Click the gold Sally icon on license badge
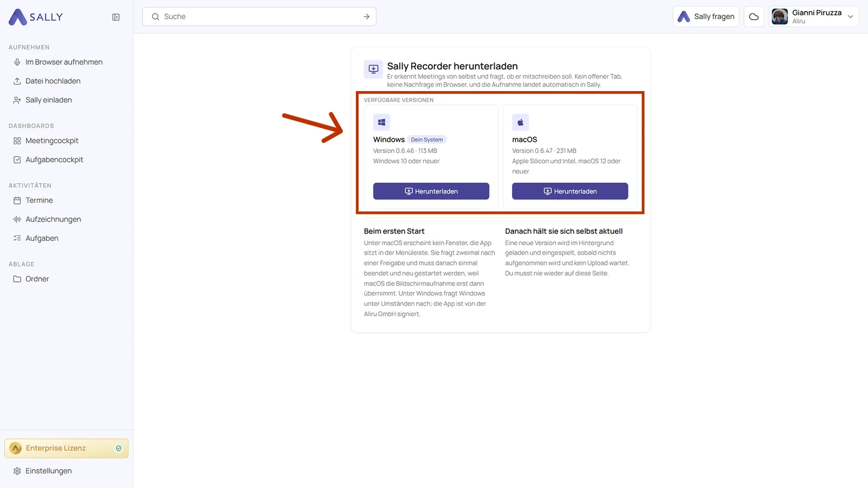Image resolution: width=868 pixels, height=488 pixels. coord(16,448)
